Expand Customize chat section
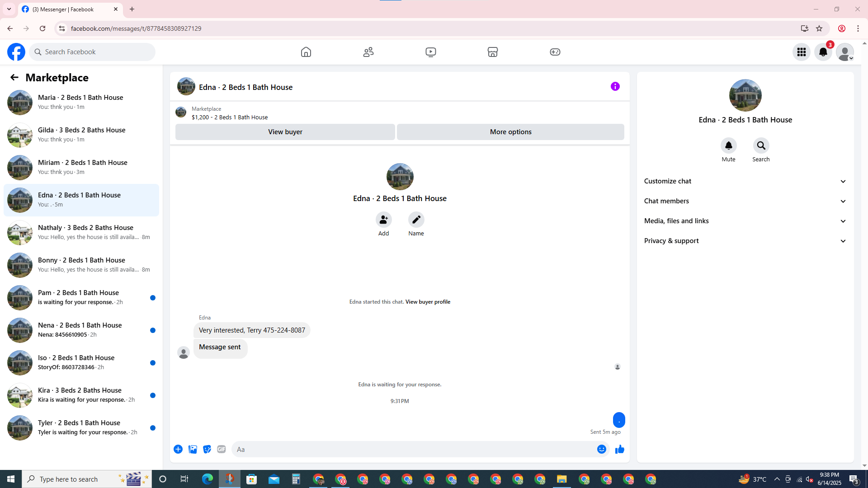Viewport: 868px width, 488px height. 745,181
